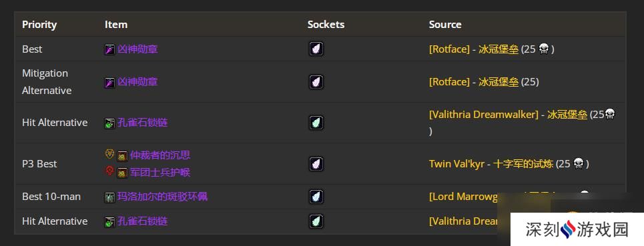644x246 pixels.
Task: Click green socket gem in first Hit Alternative row
Action: (316, 123)
